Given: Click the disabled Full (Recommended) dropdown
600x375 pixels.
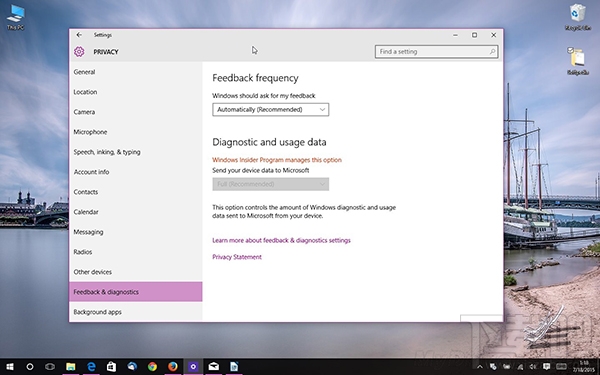Looking at the screenshot, I should 271,184.
